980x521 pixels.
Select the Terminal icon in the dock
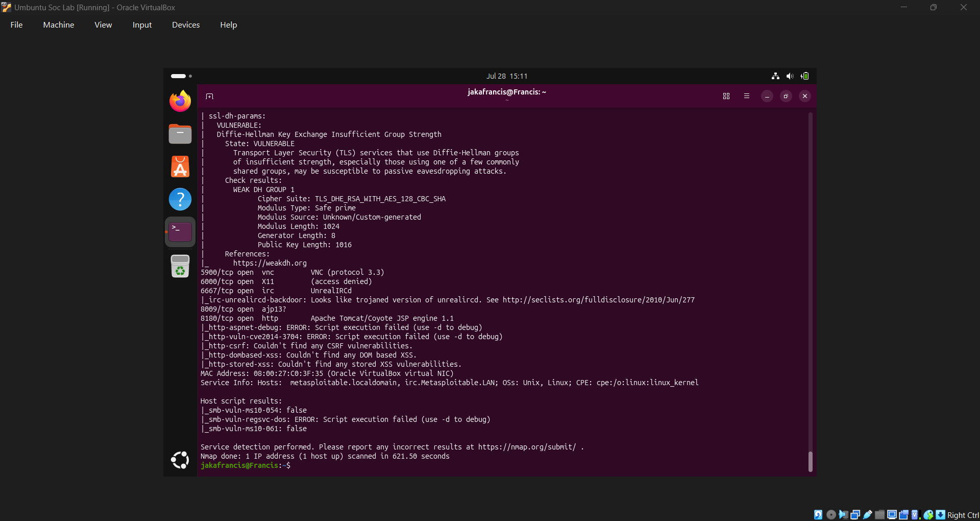180,232
